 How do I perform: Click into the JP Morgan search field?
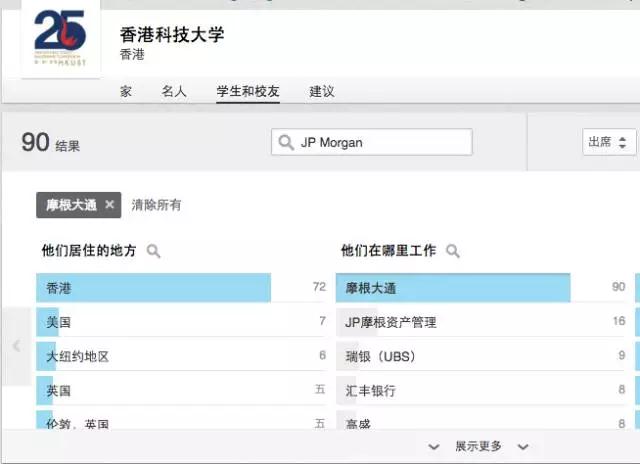[x=380, y=143]
